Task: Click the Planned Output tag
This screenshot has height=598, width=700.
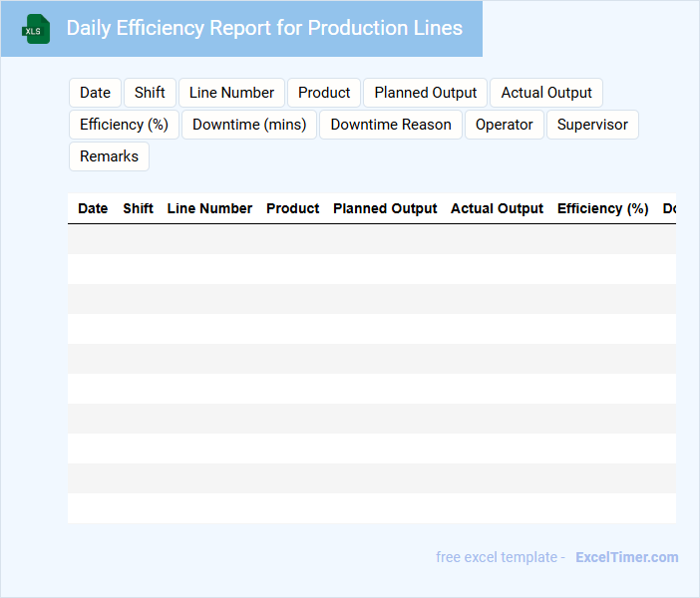Action: pos(426,93)
